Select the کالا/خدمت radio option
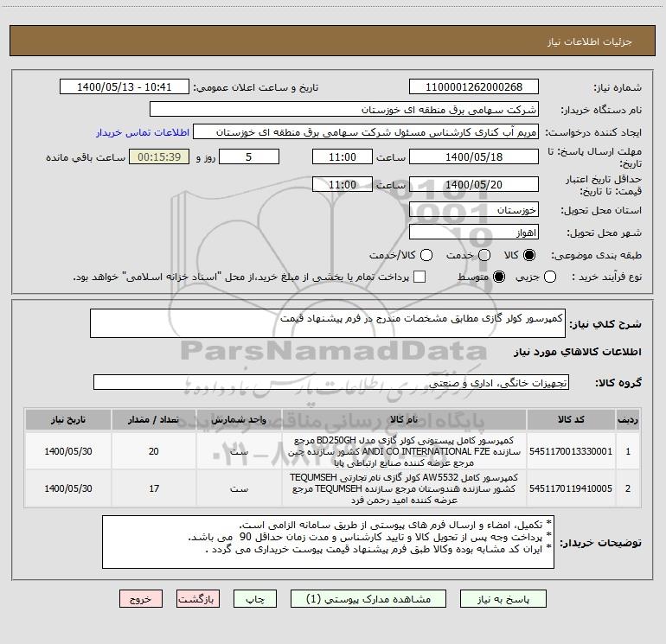This screenshot has height=644, width=666. pos(426,255)
